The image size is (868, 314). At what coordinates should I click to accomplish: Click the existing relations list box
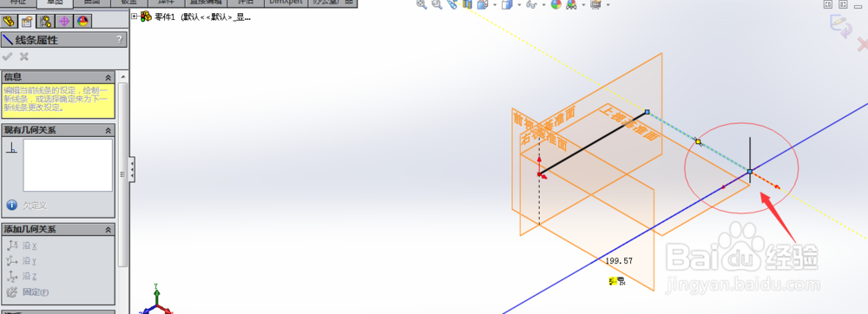[68, 166]
